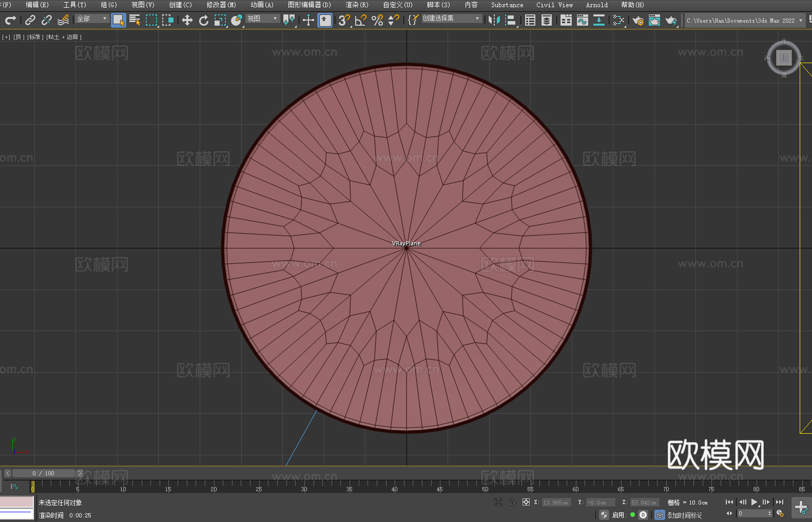Click the Mirror tool icon
Viewport: 812px width, 522px height.
pyautogui.click(x=494, y=20)
